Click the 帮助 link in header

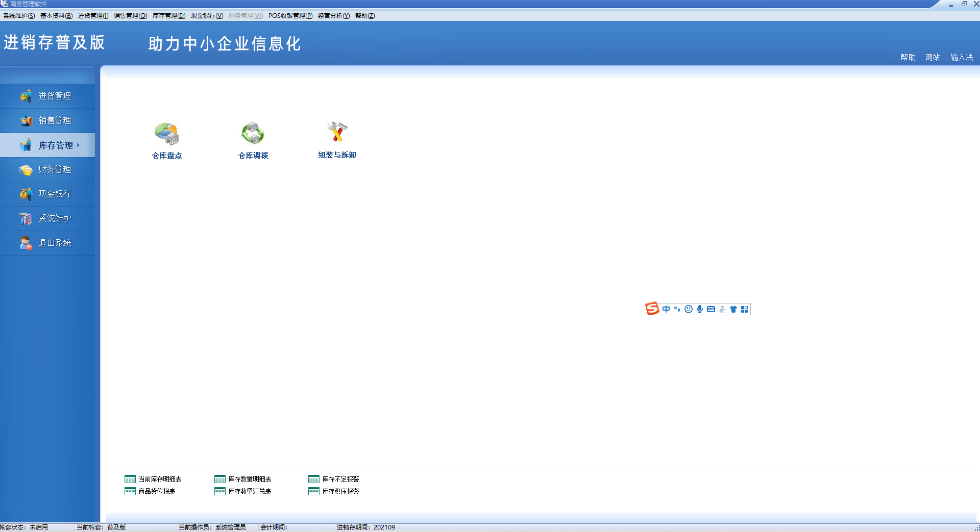908,57
